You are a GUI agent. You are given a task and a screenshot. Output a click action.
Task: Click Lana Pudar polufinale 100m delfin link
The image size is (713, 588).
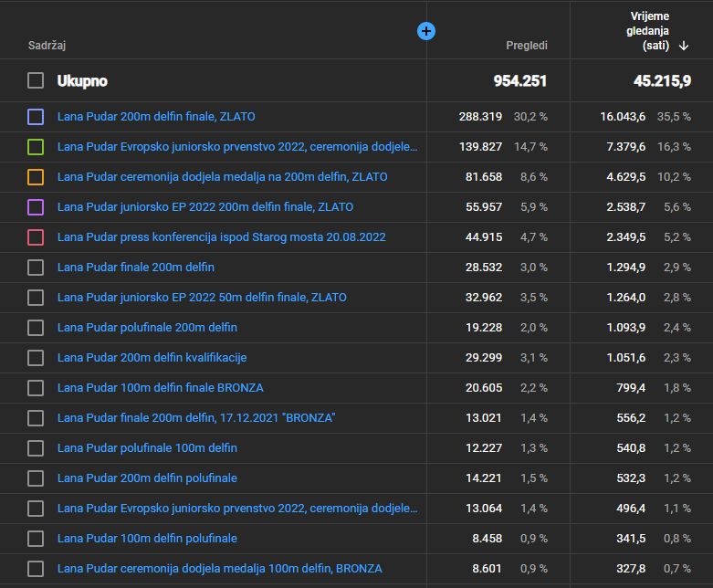pos(147,448)
